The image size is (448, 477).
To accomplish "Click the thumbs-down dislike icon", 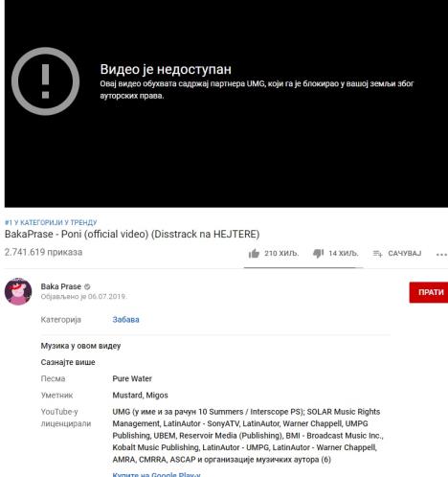I will coord(318,254).
